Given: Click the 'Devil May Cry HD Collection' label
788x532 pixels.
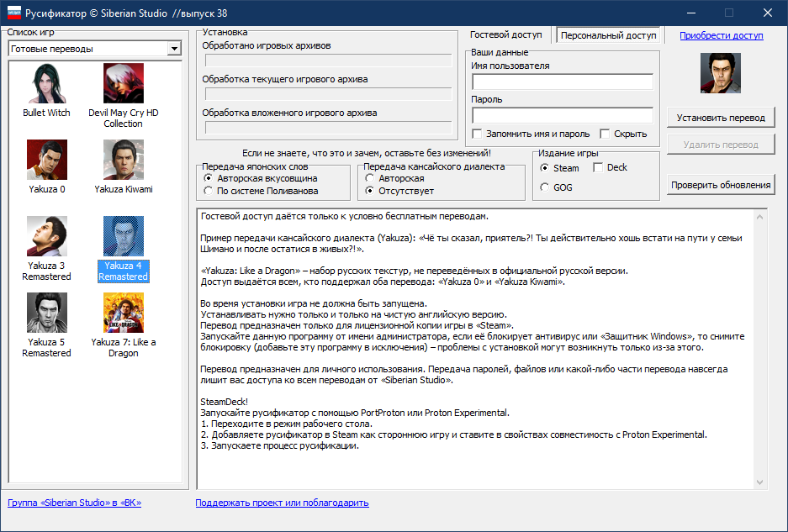Looking at the screenshot, I should tap(123, 118).
